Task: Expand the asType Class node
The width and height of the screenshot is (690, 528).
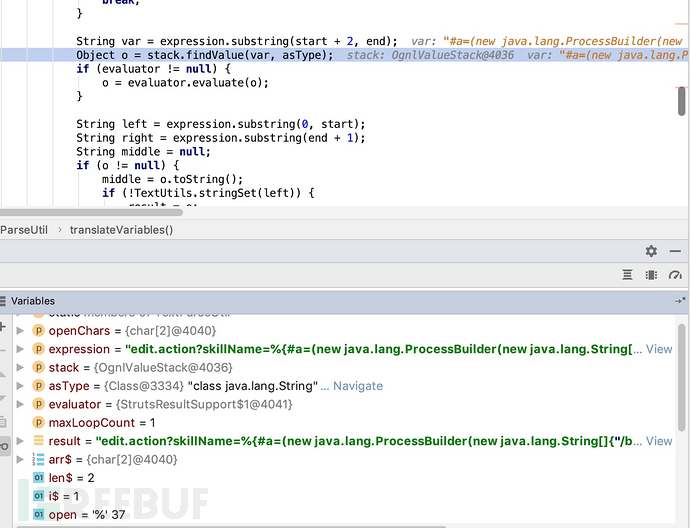Action: [20, 386]
